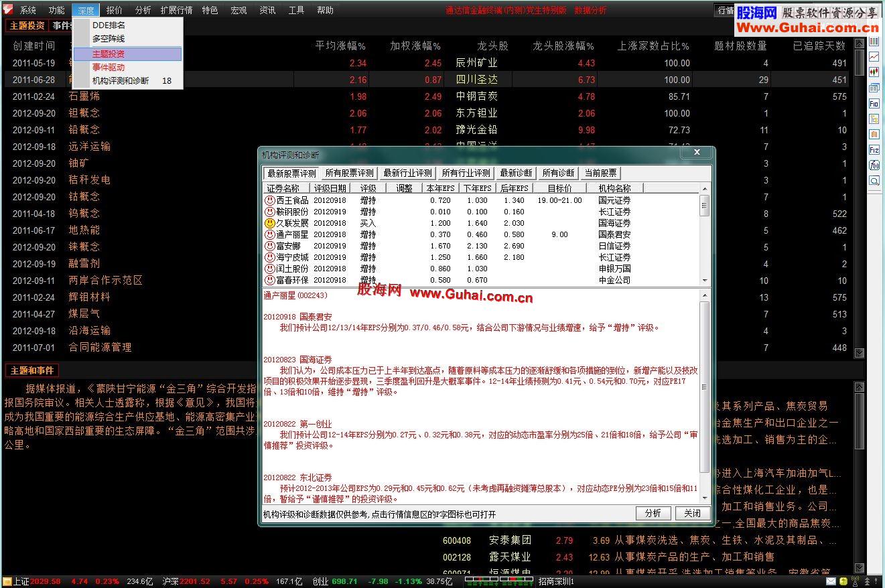Screen dimensions: 885x588
Task: Click the small yellow icon before 上证 in status bar
Action: (7, 581)
